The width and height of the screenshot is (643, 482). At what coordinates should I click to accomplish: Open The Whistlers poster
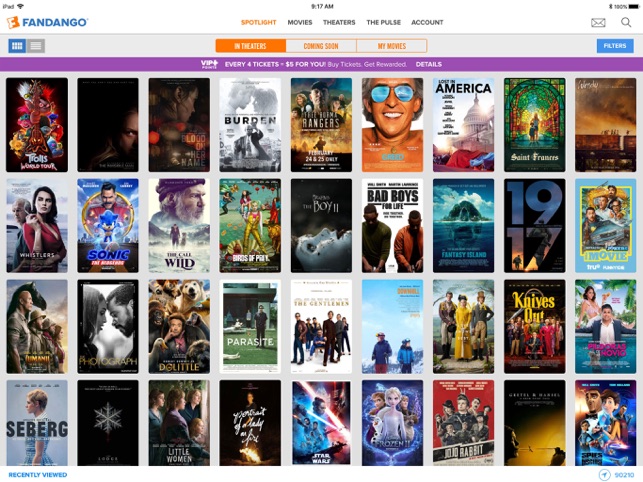pyautogui.click(x=37, y=226)
